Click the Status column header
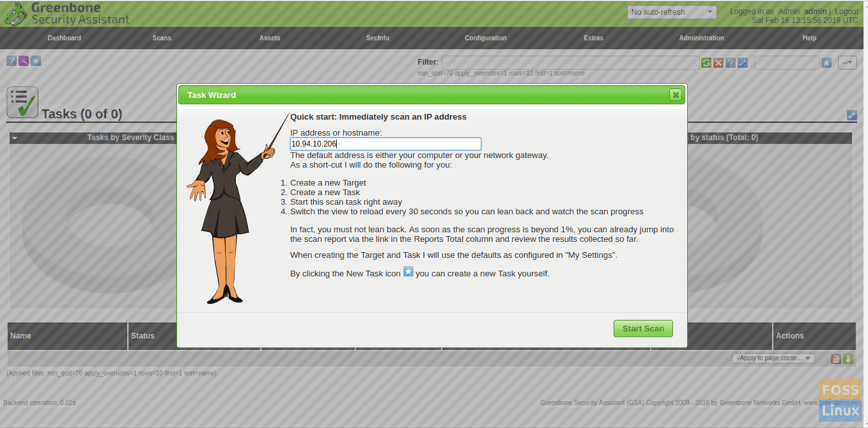The width and height of the screenshot is (868, 428). pyautogui.click(x=143, y=335)
